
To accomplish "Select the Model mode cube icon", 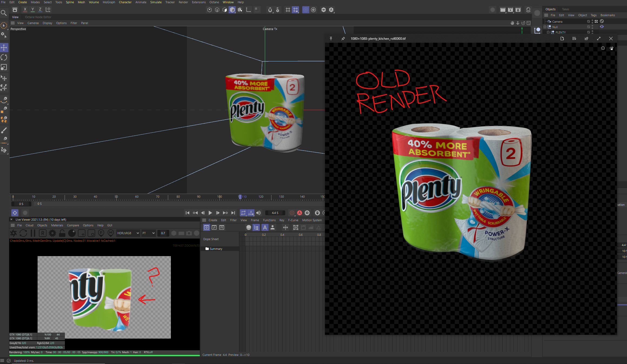I will coord(232,10).
